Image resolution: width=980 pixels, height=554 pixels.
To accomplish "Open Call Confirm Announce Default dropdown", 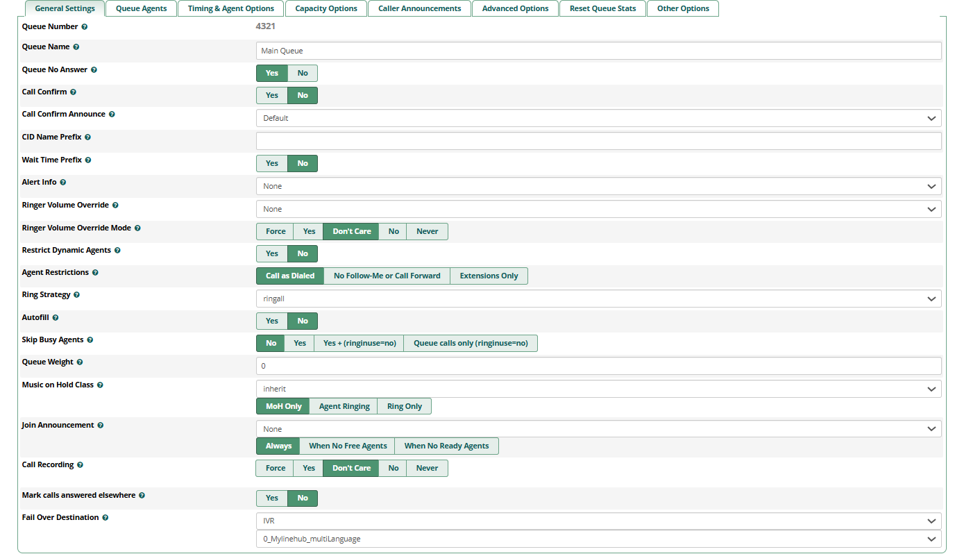I will pyautogui.click(x=599, y=118).
